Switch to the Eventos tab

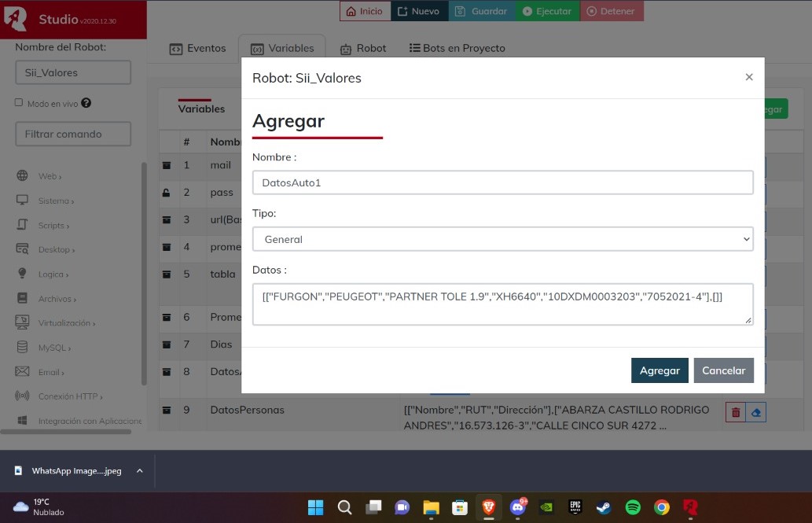coord(198,48)
